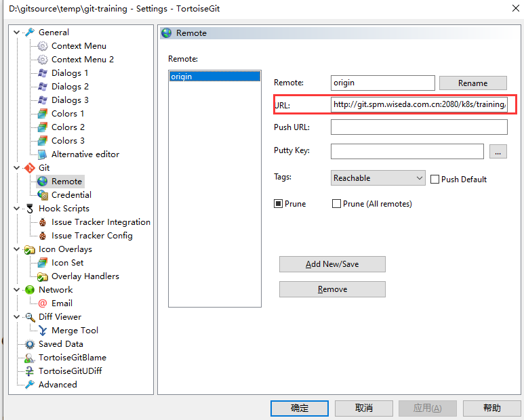Click the Network green globe icon
524x420 pixels.
pos(30,290)
